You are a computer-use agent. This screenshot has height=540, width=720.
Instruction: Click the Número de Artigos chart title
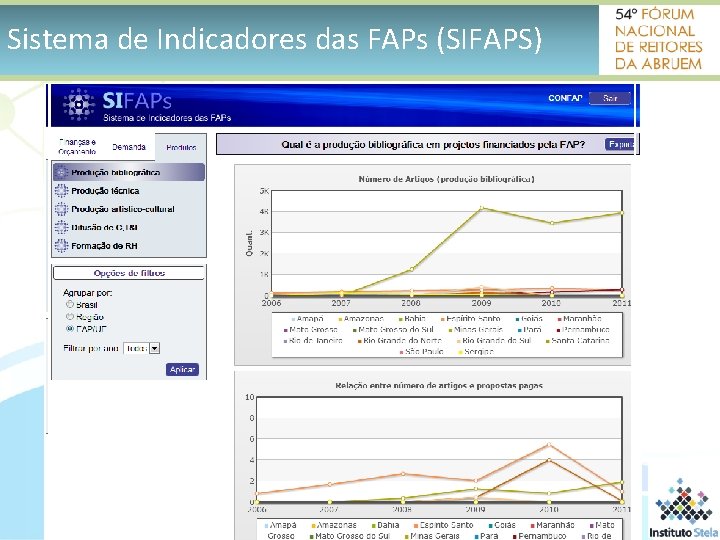click(446, 179)
